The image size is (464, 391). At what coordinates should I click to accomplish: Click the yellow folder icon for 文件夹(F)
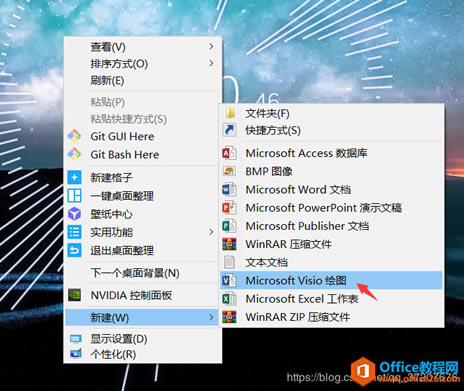pos(230,113)
